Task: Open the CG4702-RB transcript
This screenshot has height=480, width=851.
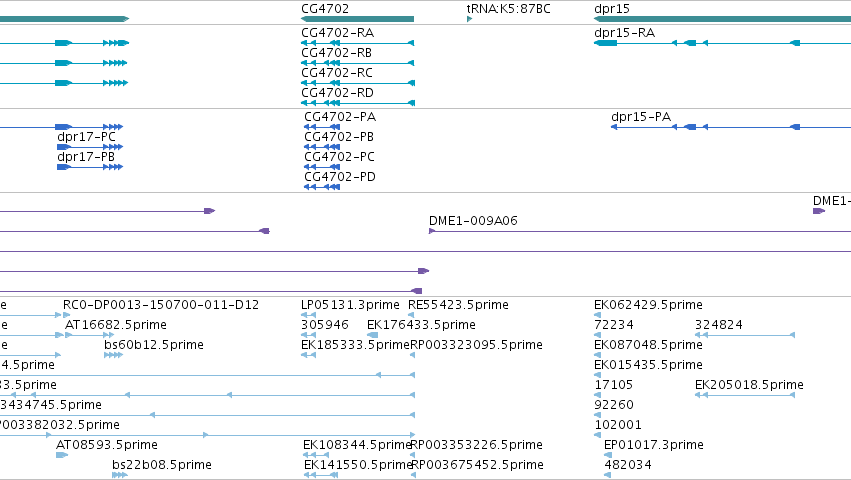Action: [x=336, y=53]
